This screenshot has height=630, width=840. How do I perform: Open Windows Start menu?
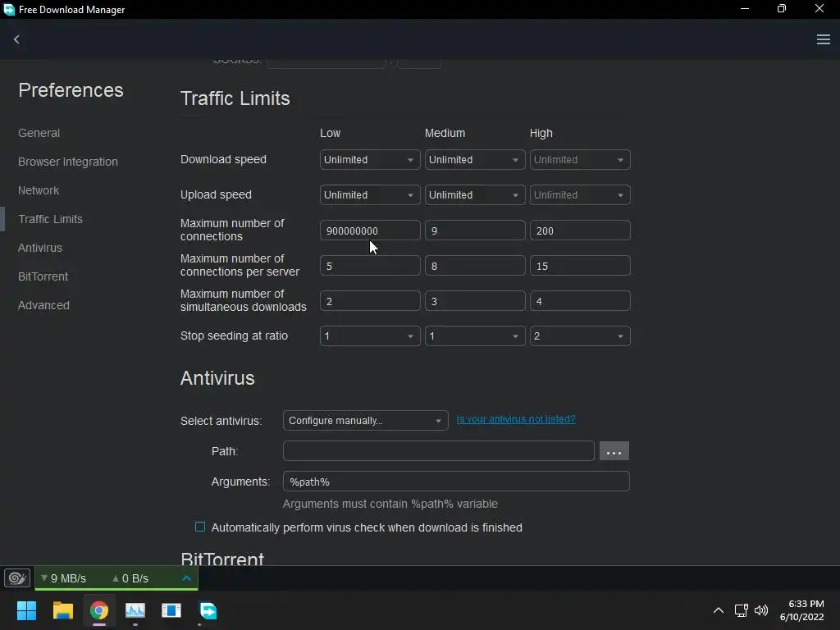[26, 610]
